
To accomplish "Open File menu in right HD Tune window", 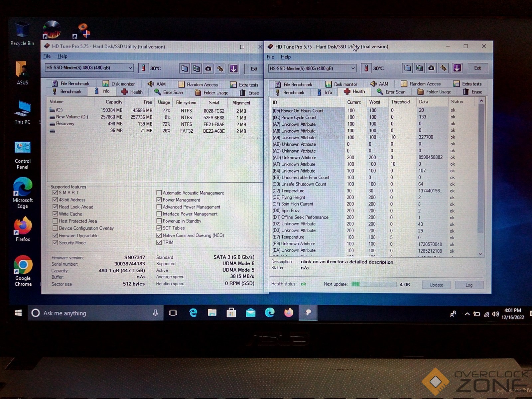I will click(270, 57).
